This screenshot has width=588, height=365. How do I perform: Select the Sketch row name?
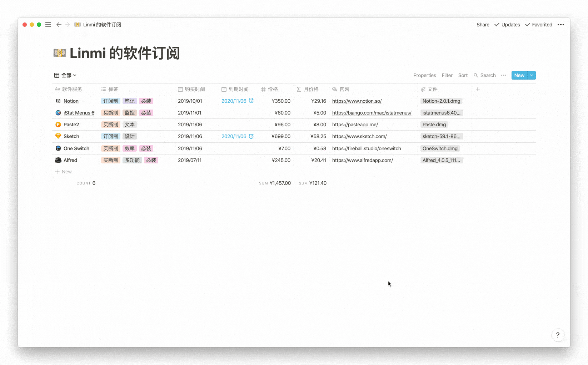pyautogui.click(x=71, y=136)
